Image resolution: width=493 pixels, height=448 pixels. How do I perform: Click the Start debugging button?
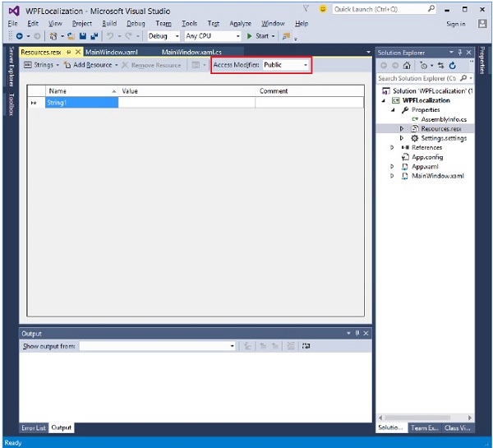[x=258, y=36]
